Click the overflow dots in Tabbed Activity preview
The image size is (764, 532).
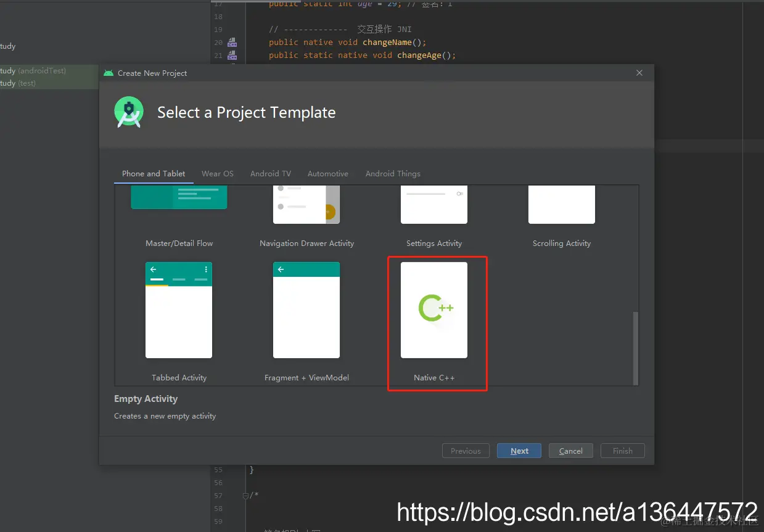coord(206,269)
